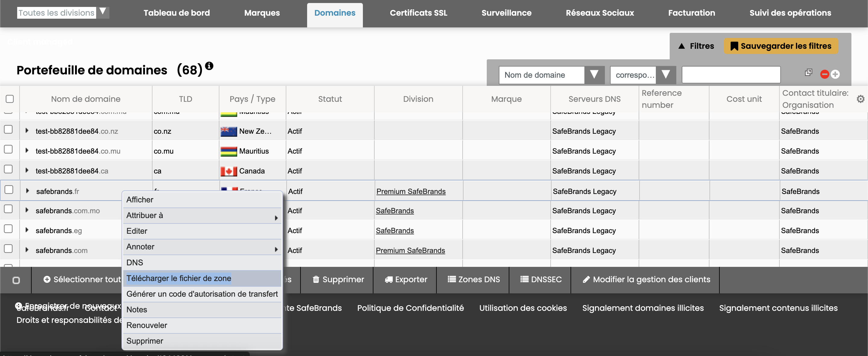The width and height of the screenshot is (868, 356).
Task: Open the Utilisation des cookies link
Action: (x=523, y=308)
